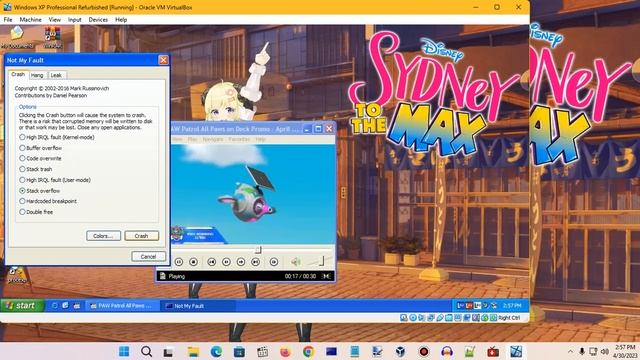The image size is (640, 360).
Task: Open My Documents icon on XP desktop
Action: [17, 37]
